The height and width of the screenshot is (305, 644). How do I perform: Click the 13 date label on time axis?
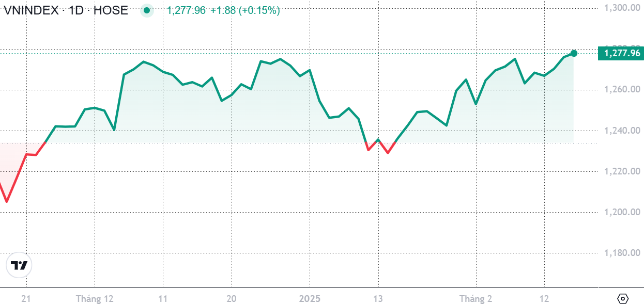click(378, 299)
